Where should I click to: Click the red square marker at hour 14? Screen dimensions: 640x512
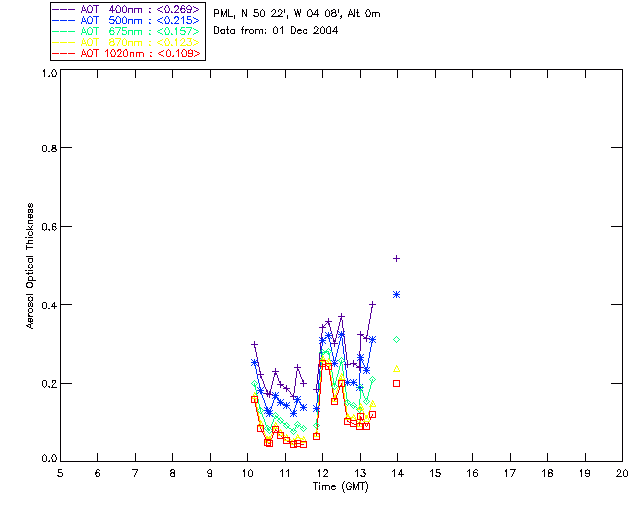tap(396, 383)
